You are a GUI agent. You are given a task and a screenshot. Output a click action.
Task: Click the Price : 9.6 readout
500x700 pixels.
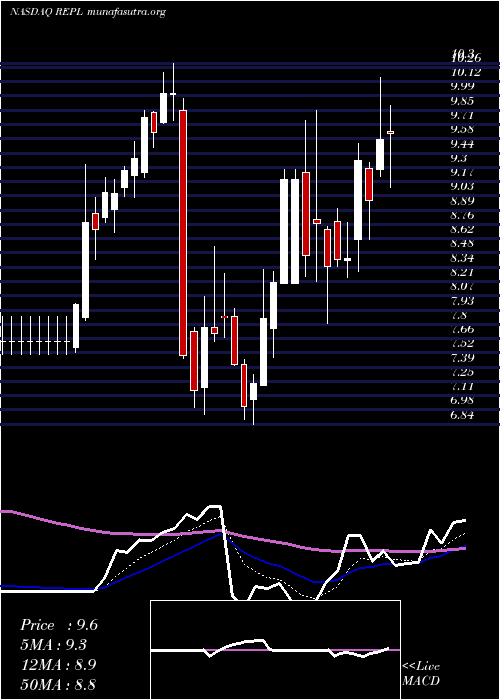[59, 625]
